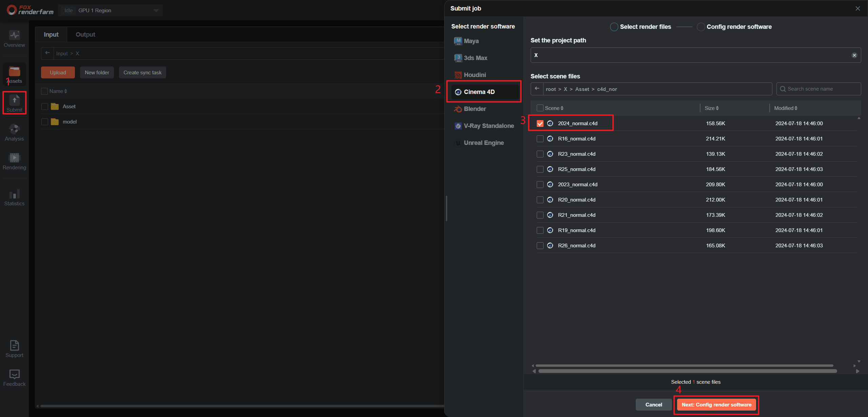This screenshot has height=417, width=868.
Task: Check the R19_normal.c4d scene checkbox
Action: click(x=540, y=230)
